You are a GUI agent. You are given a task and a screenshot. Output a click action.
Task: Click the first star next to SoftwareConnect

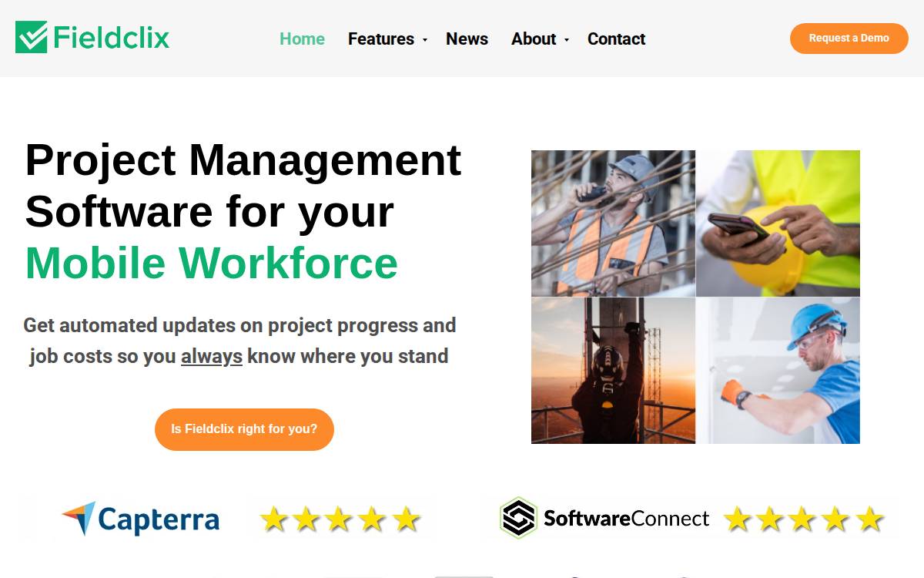[737, 519]
